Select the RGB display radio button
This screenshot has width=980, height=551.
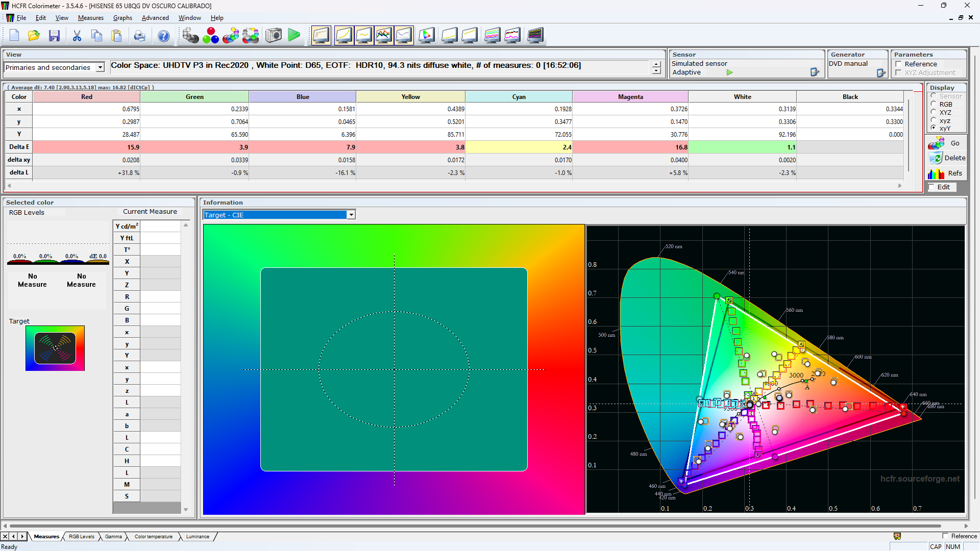[x=934, y=104]
